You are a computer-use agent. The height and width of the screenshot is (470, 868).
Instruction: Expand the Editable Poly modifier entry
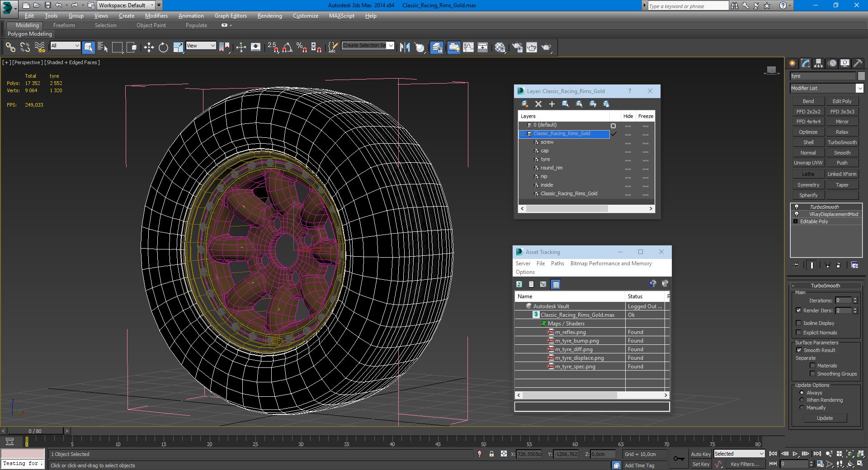(x=795, y=221)
